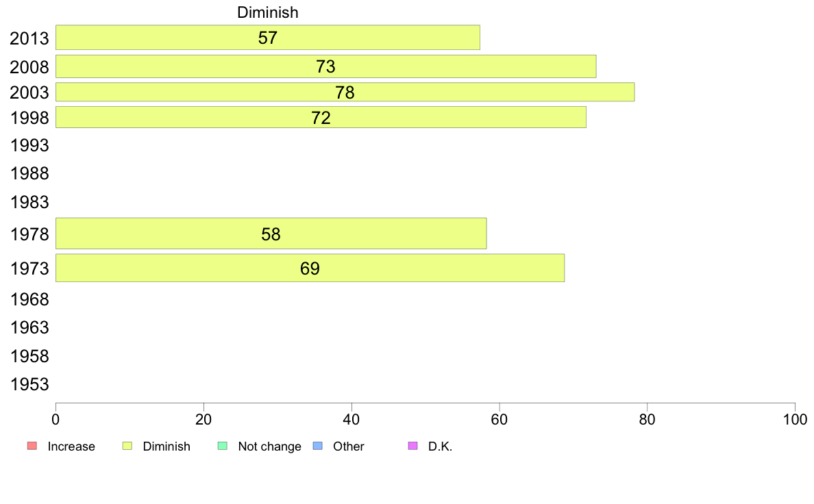
Task: Click the Diminish column heading
Action: tap(268, 12)
